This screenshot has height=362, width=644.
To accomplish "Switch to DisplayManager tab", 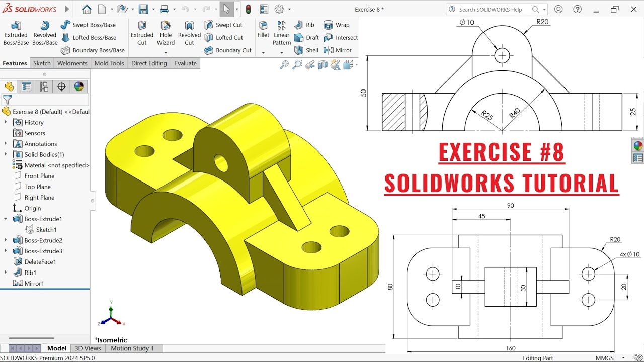I will pyautogui.click(x=78, y=86).
